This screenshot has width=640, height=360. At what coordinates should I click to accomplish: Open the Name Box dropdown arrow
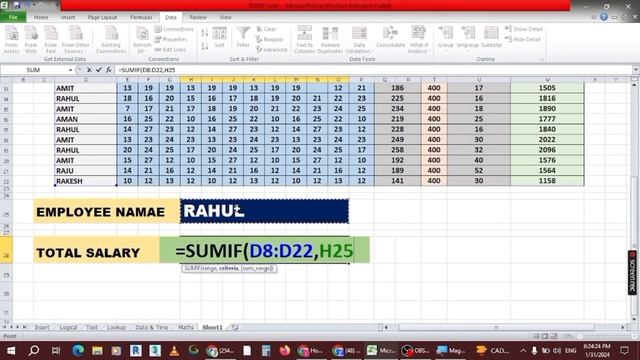tap(70, 70)
